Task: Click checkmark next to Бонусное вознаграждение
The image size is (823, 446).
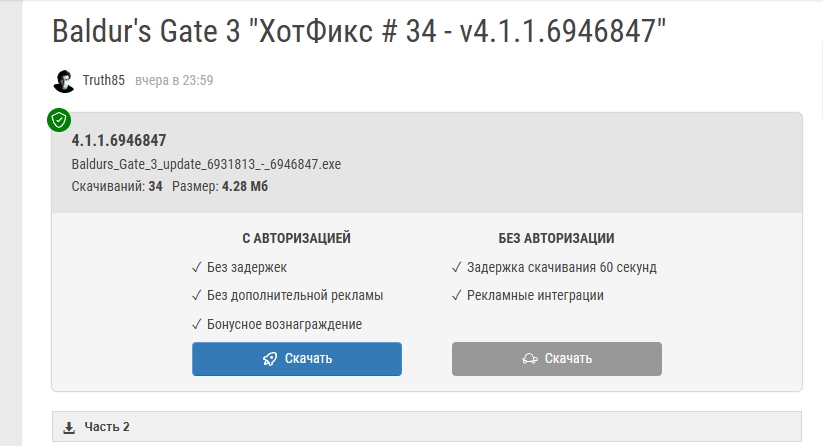Action: [197, 324]
